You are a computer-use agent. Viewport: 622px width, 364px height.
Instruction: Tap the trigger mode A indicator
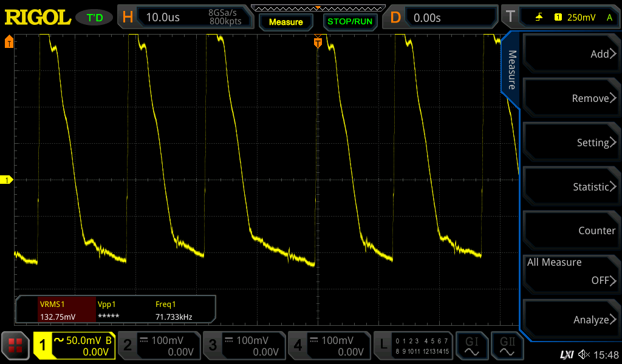[609, 18]
